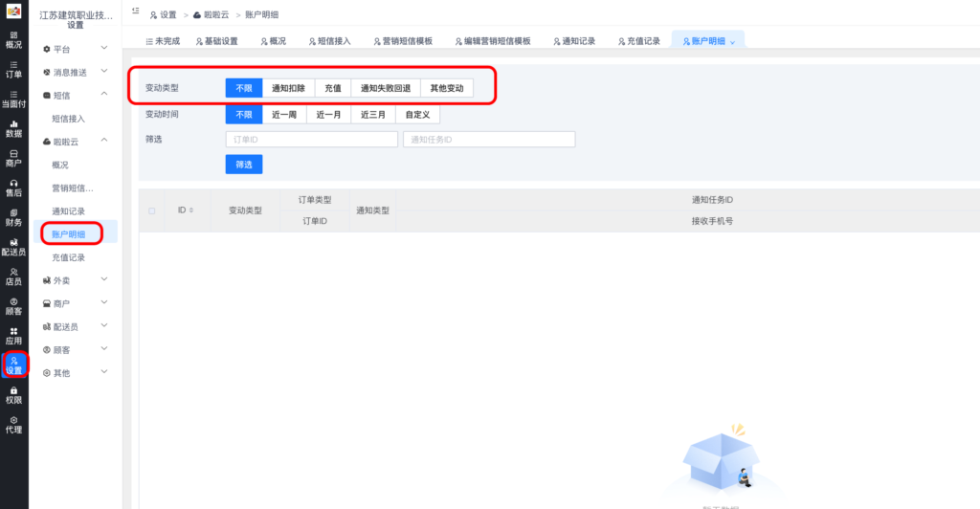The width and height of the screenshot is (980, 509).
Task: Focus the 通知任务ID input field
Action: (489, 140)
